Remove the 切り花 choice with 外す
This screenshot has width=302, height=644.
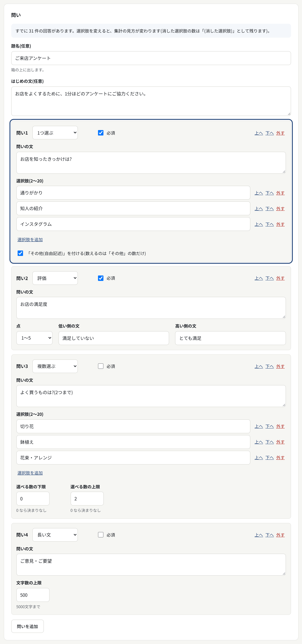[x=280, y=426]
